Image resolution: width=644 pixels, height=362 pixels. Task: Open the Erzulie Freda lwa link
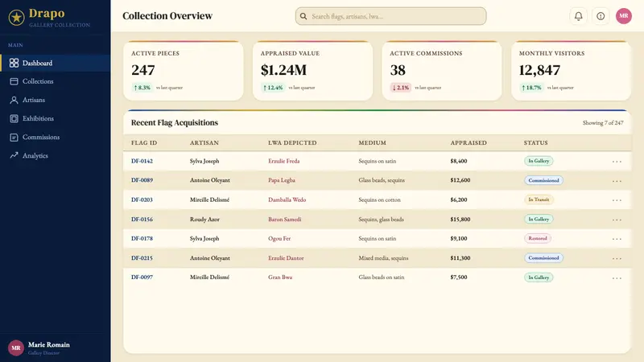point(284,161)
